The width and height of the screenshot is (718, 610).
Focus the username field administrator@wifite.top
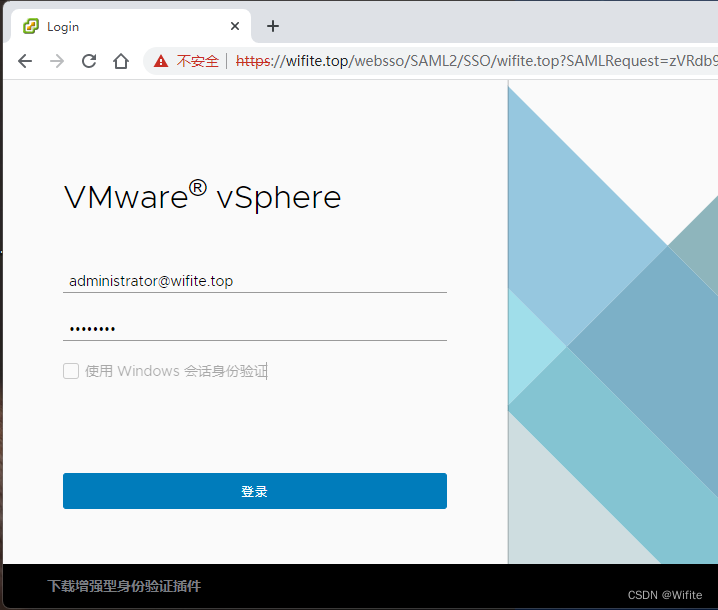(255, 281)
